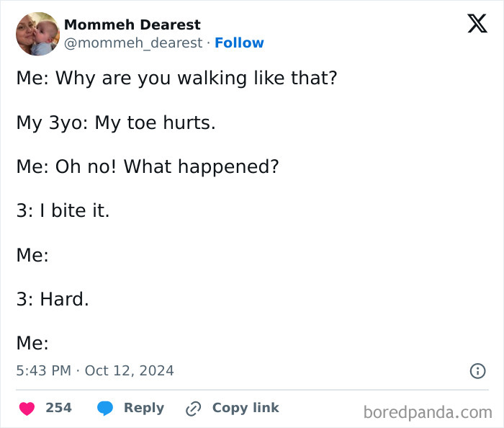Click the 254 likes count
The width and height of the screenshot is (504, 428).
(x=58, y=408)
